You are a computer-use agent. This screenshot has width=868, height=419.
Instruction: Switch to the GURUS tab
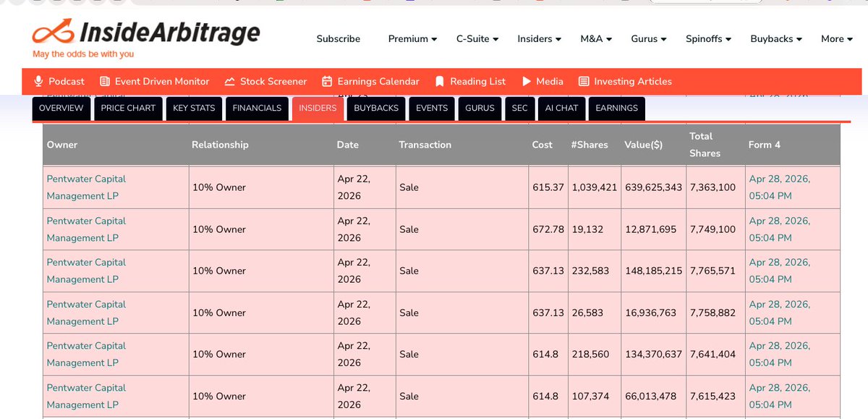tap(480, 108)
